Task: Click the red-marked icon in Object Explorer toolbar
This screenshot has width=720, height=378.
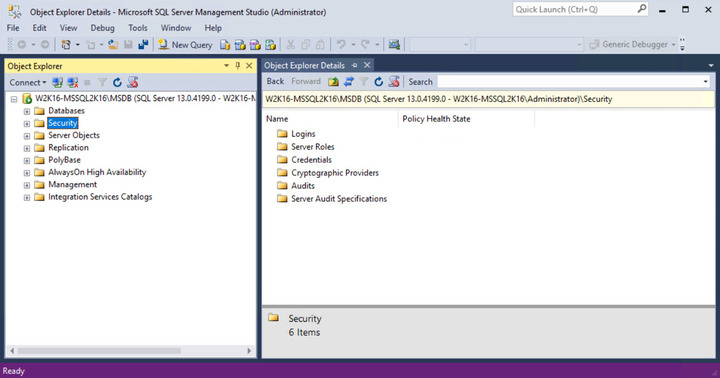Action: click(x=133, y=82)
